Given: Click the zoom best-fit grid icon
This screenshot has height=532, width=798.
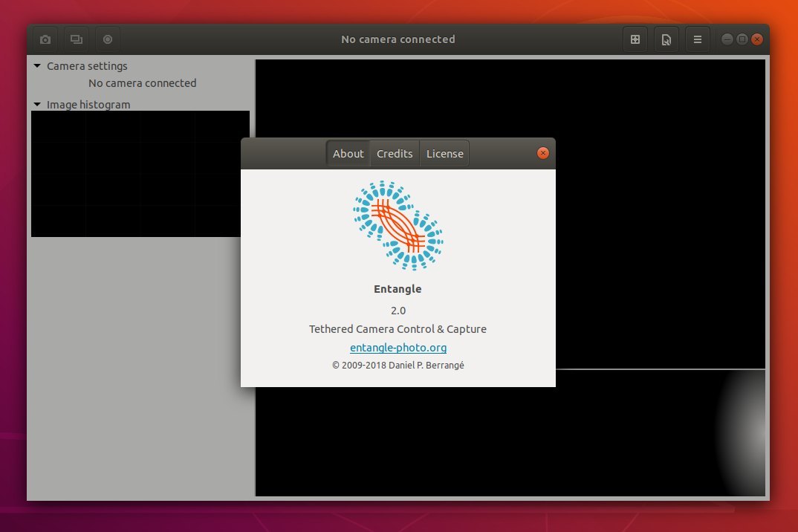Looking at the screenshot, I should [635, 39].
